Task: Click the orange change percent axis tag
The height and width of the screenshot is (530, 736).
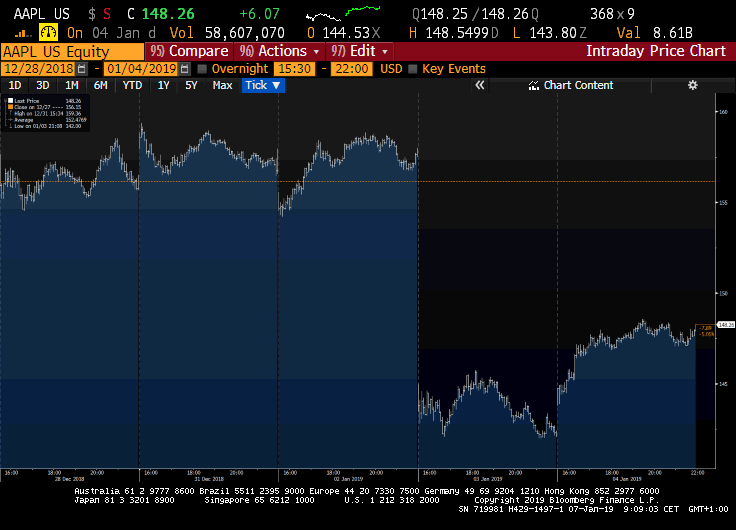Action: pos(706,331)
